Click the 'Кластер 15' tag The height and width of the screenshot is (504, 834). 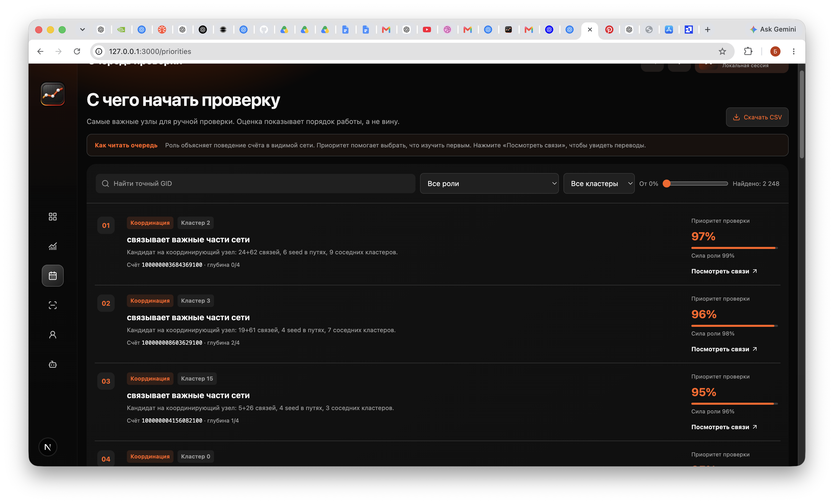(197, 379)
